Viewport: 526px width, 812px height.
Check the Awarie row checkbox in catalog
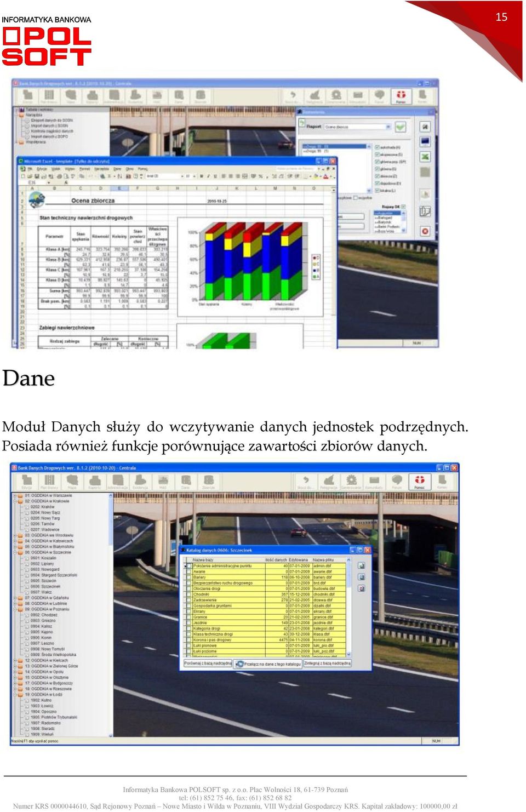(x=188, y=571)
